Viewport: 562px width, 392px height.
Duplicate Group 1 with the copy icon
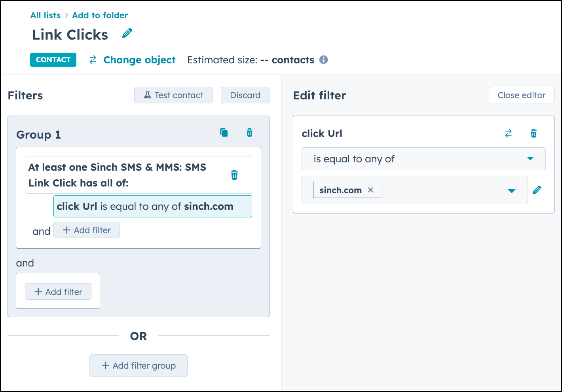(x=224, y=133)
